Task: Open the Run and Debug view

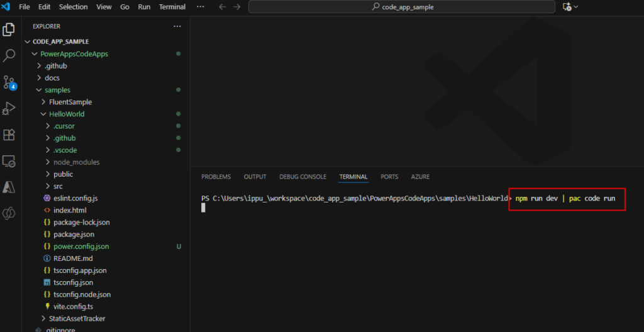Action: [x=9, y=109]
